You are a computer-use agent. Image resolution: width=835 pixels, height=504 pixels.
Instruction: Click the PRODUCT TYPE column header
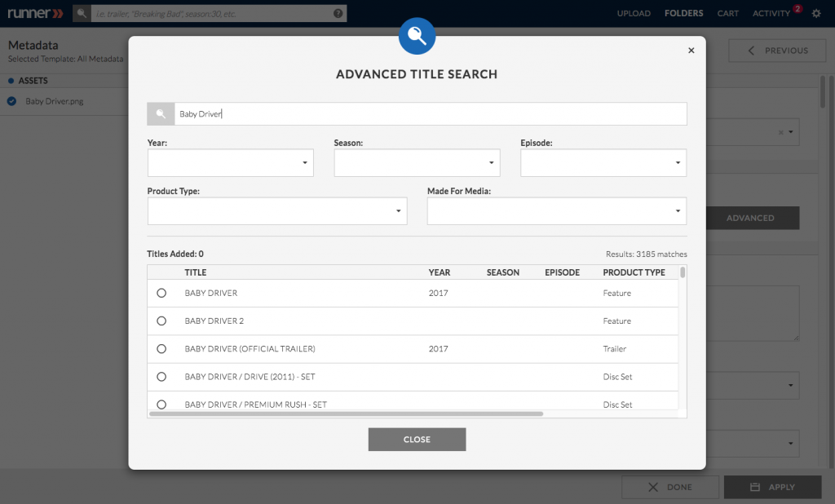tap(634, 272)
